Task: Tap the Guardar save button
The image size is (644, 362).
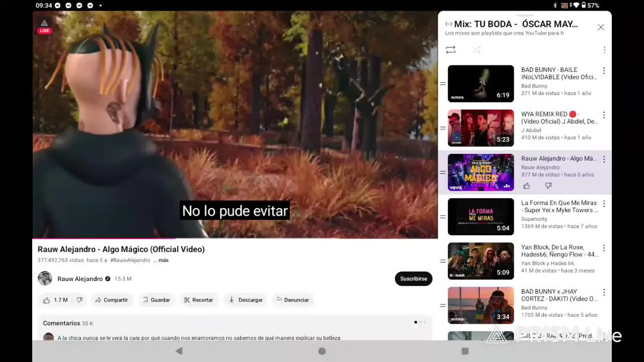Action: (x=156, y=300)
